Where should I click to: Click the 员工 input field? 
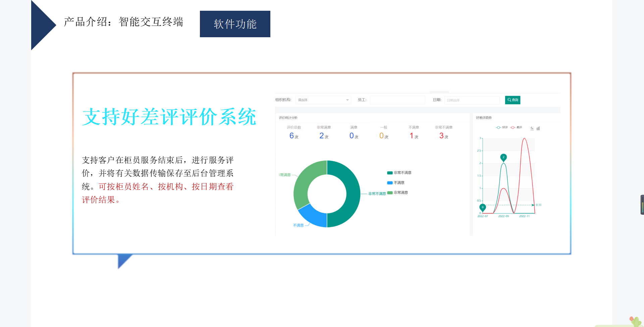point(397,100)
